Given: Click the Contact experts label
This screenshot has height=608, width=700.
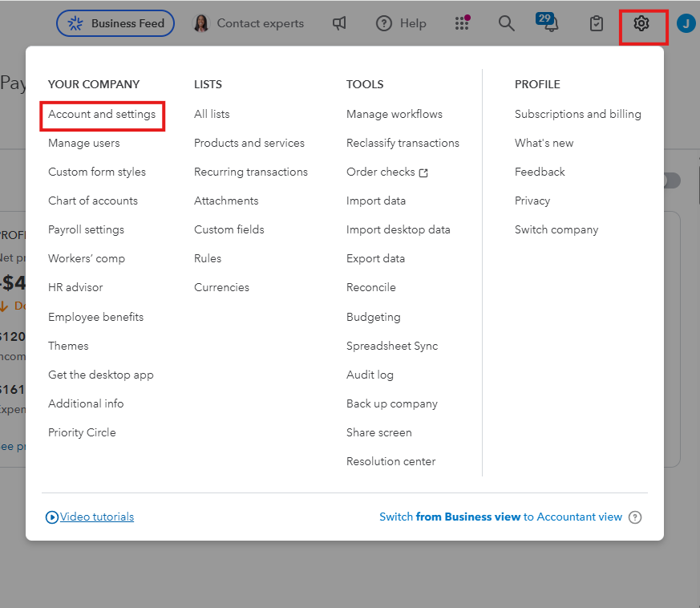Looking at the screenshot, I should click(261, 23).
